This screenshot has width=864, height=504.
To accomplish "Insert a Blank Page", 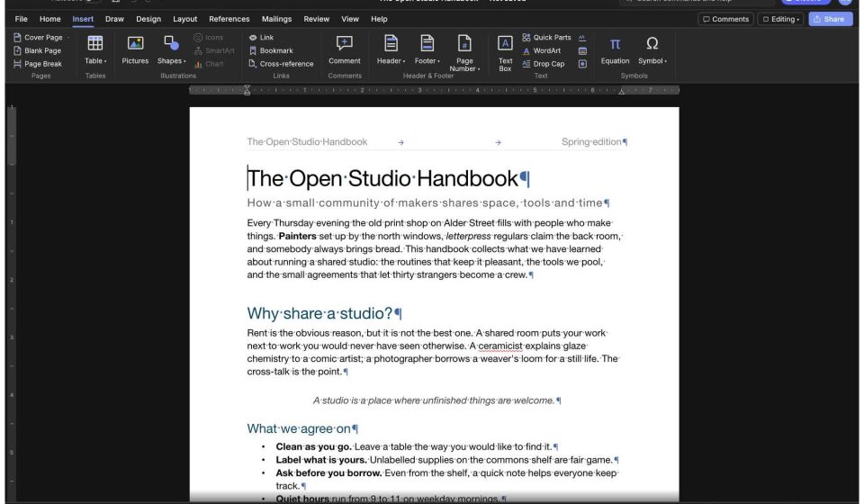I will pos(38,50).
